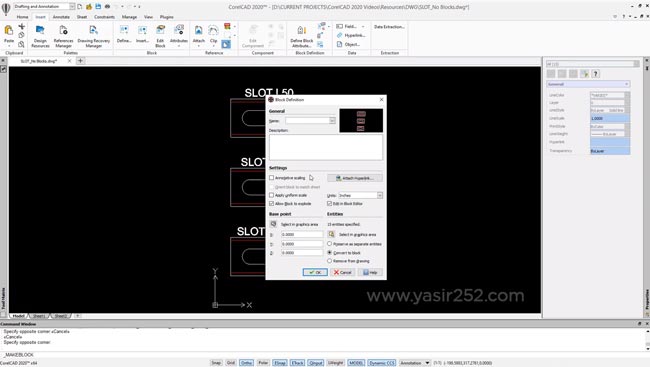Toggle the Edit in Block Editor checkbox
Viewport: 650px width, 367px height.
330,204
